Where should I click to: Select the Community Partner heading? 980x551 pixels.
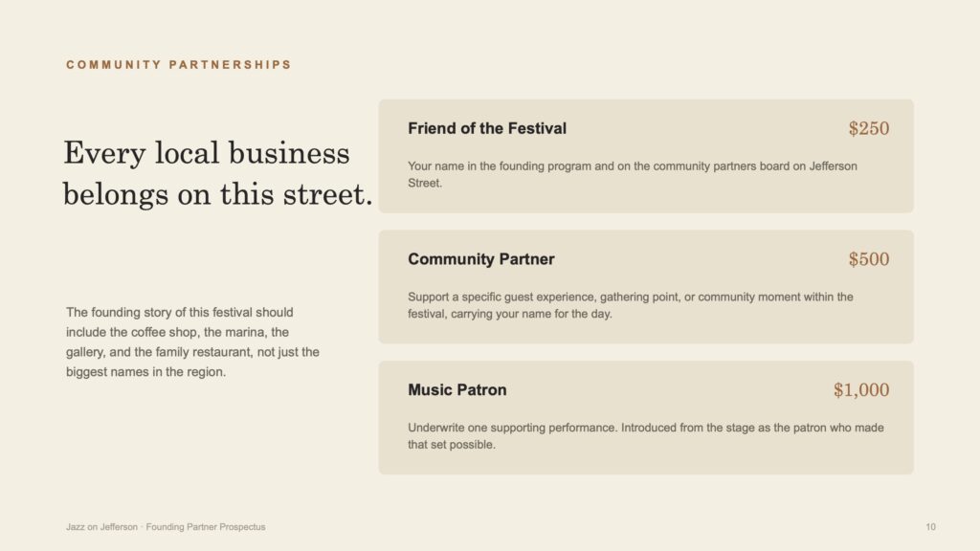pos(480,258)
